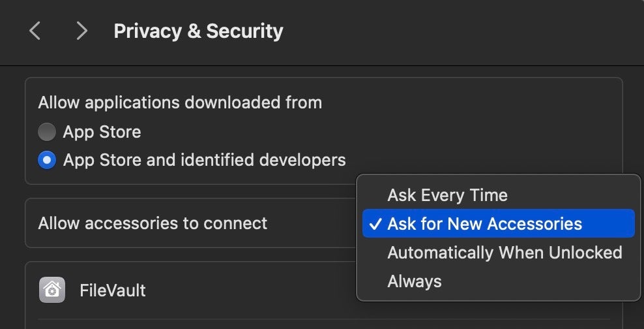Choose Ask Every Time from the menu
644x329 pixels.
pos(447,195)
